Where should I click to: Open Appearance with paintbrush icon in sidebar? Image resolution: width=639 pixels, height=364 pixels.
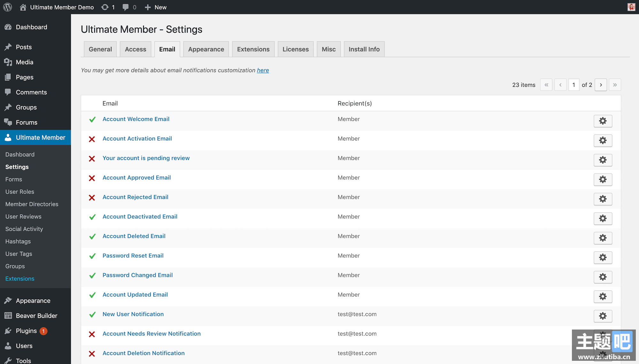pyautogui.click(x=35, y=301)
